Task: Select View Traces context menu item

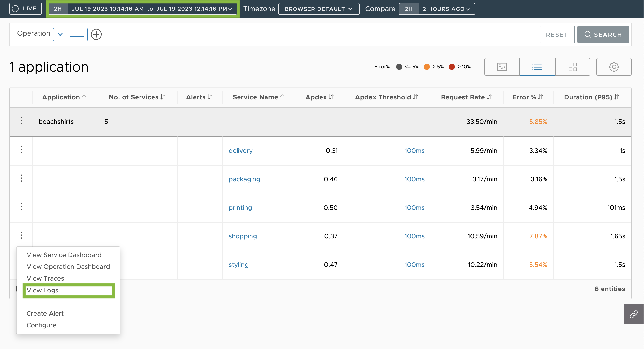Action: point(45,278)
